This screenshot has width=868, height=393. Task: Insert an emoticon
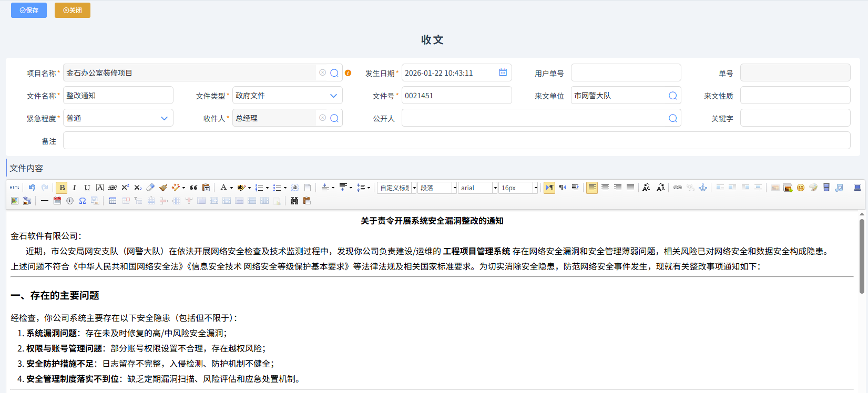[x=801, y=188]
